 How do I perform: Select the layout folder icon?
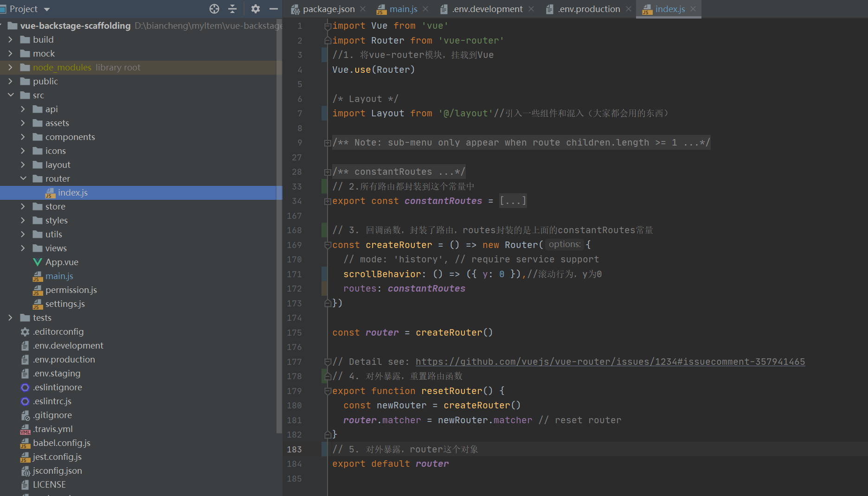point(38,165)
